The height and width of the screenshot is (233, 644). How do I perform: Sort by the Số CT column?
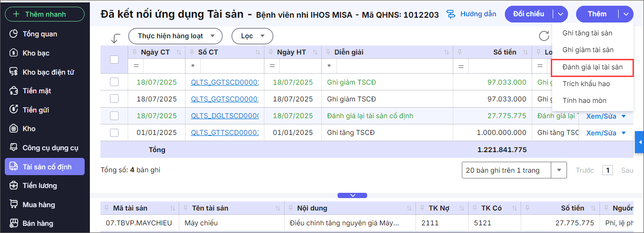[257, 52]
